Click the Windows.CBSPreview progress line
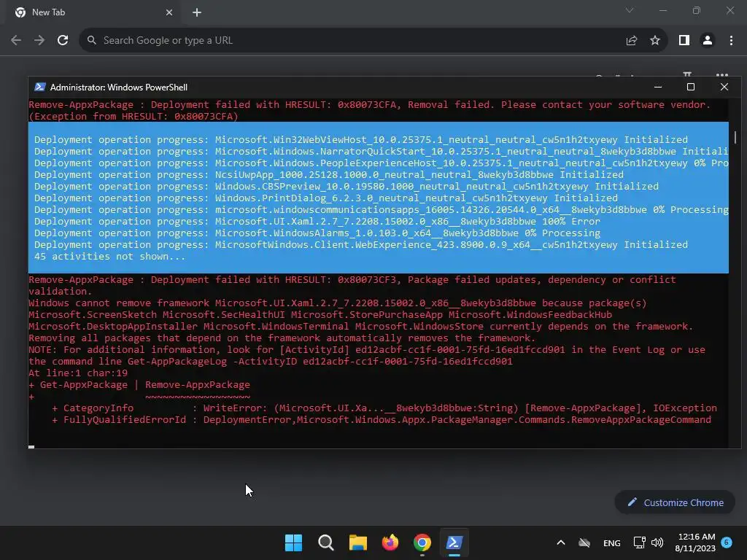The height and width of the screenshot is (560, 747). point(347,186)
